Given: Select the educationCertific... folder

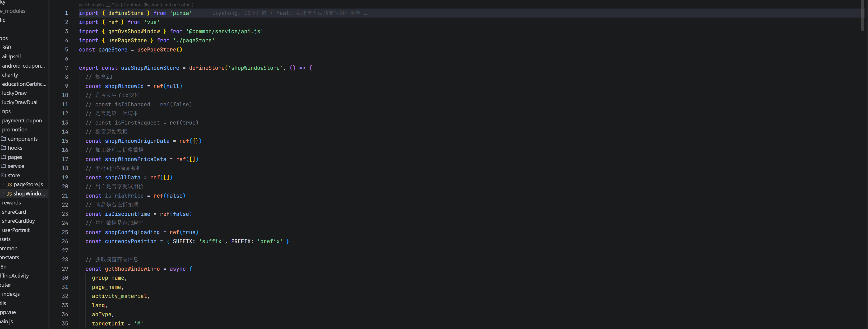Looking at the screenshot, I should pyautogui.click(x=24, y=84).
